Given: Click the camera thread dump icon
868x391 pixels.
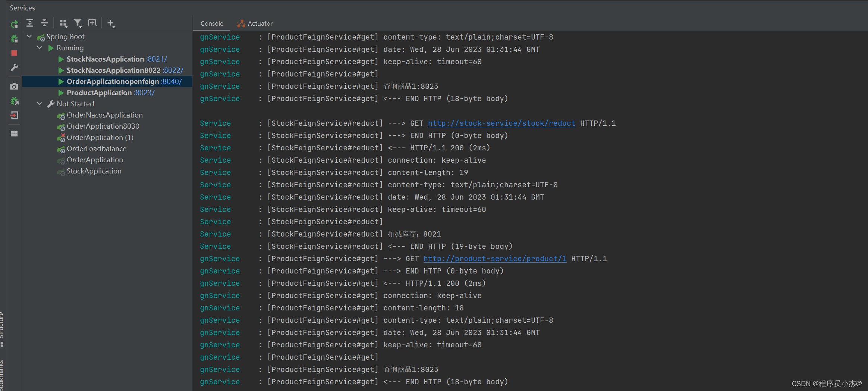Looking at the screenshot, I should tap(14, 86).
